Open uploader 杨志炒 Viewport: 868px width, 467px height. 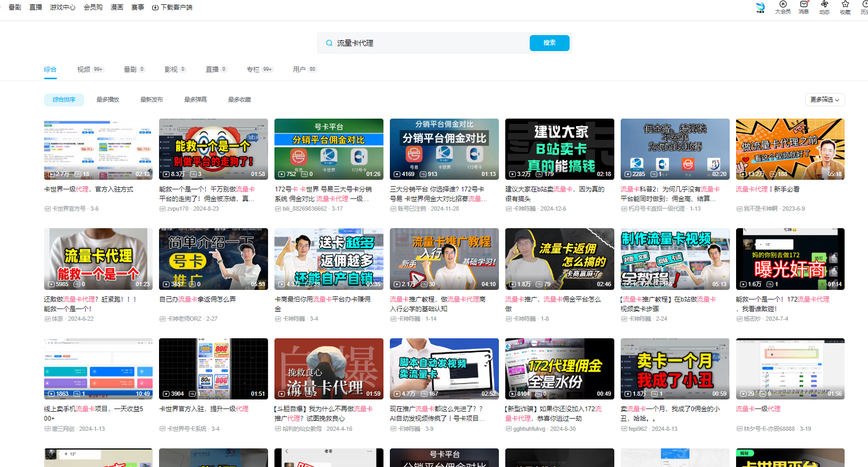point(752,319)
